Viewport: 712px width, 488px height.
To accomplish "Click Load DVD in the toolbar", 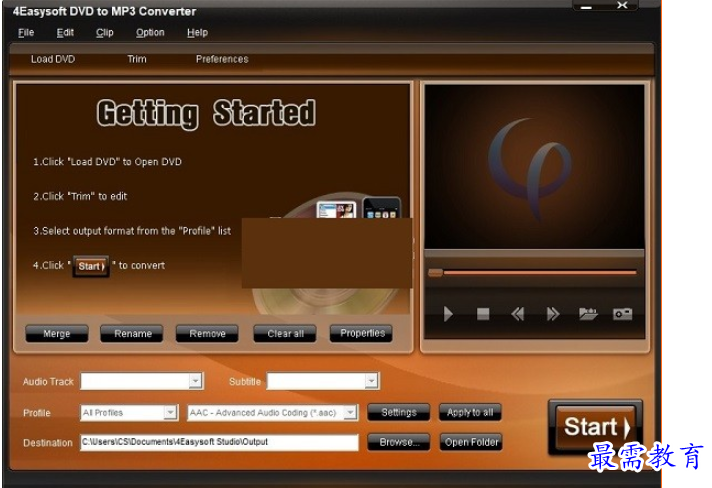I will click(x=53, y=59).
